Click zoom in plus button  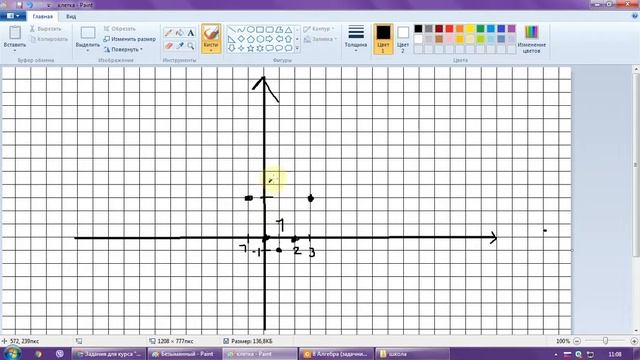coord(634,341)
